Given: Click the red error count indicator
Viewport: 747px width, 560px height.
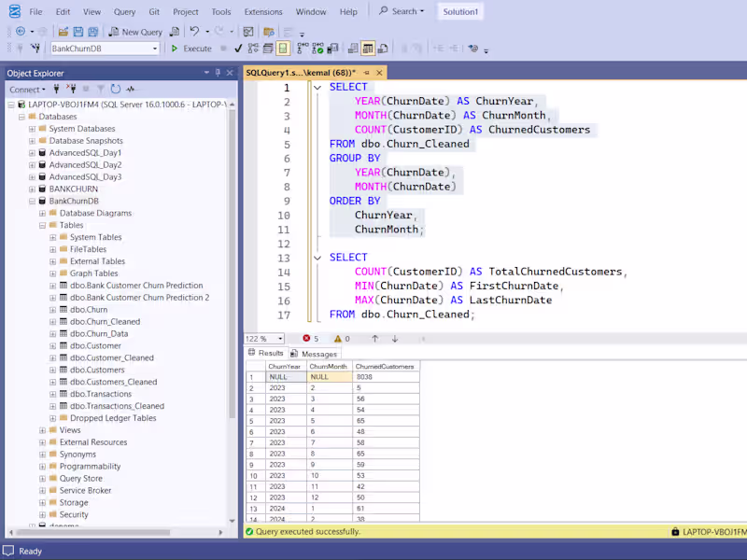Looking at the screenshot, I should tap(311, 339).
